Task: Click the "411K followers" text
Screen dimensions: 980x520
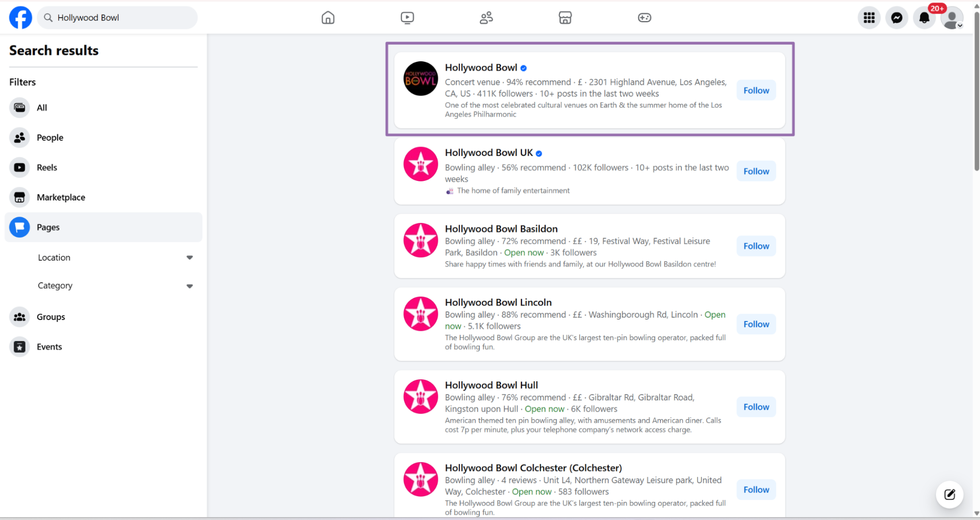Action: click(x=505, y=94)
